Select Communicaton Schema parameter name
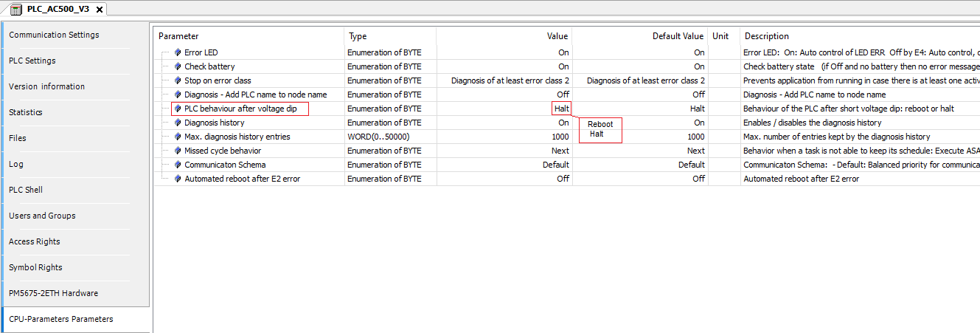980x333 pixels. [x=225, y=165]
